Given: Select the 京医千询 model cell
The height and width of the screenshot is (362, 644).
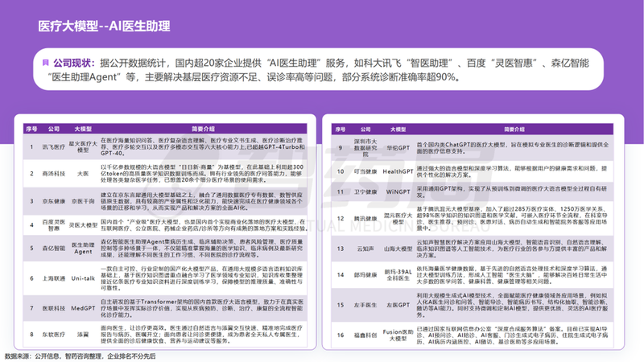Looking at the screenshot, I should tap(83, 201).
